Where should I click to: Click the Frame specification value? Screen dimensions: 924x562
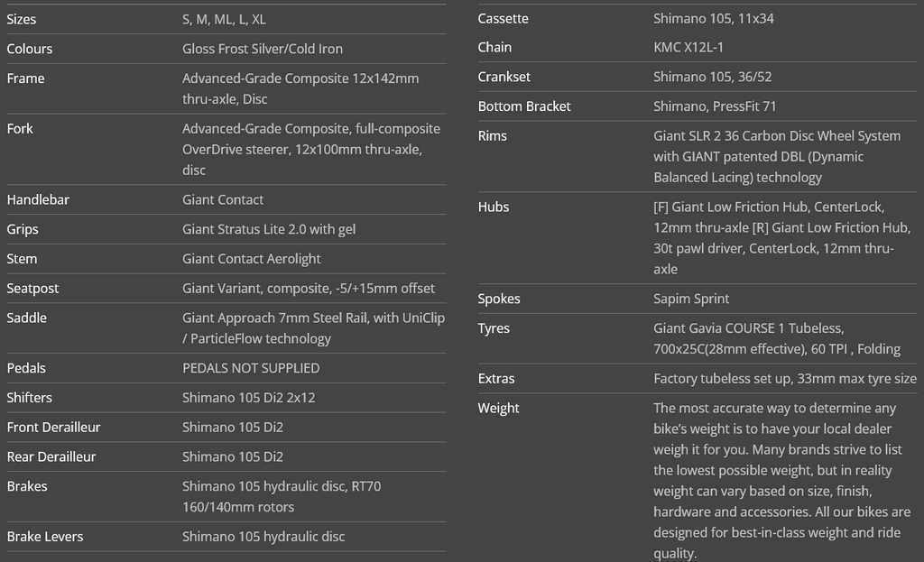point(300,88)
